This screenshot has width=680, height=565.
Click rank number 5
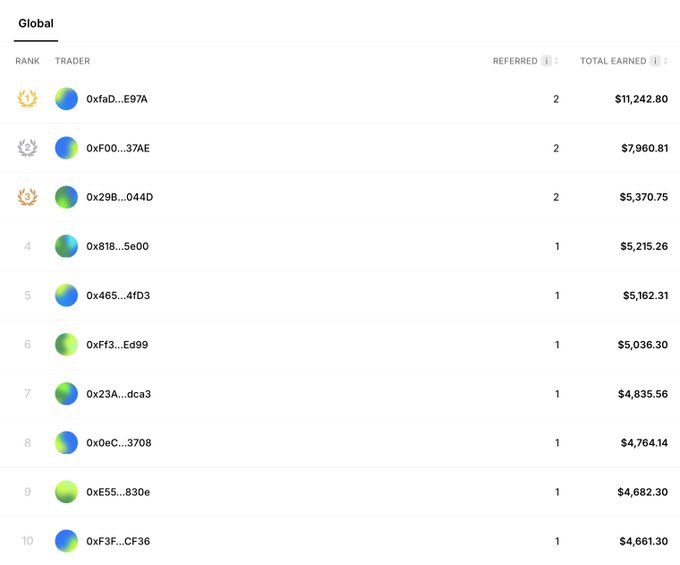27,295
